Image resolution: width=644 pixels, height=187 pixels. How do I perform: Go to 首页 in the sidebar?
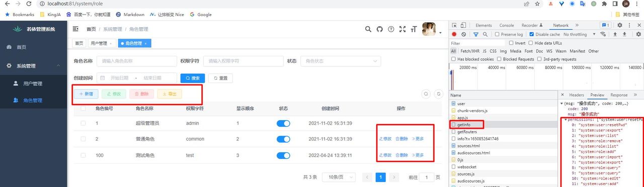click(x=33, y=47)
